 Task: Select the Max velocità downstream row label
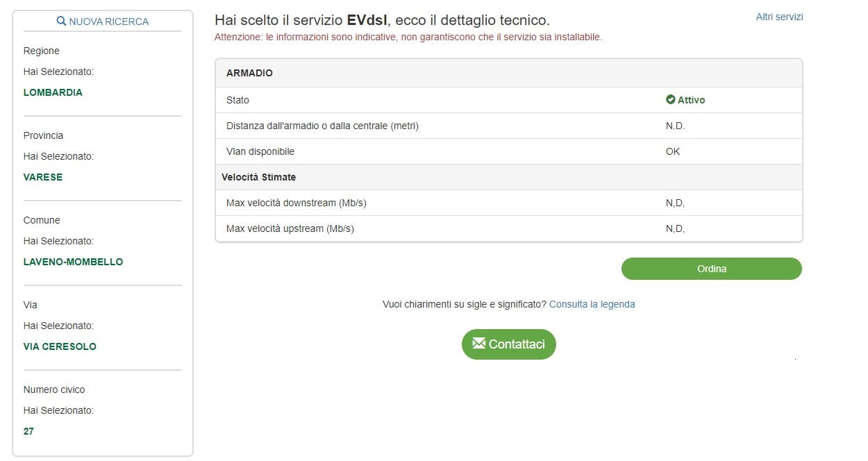296,203
